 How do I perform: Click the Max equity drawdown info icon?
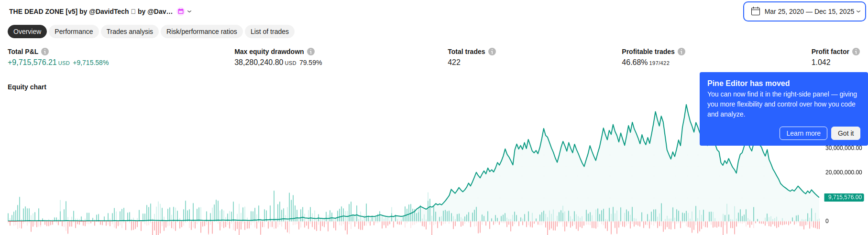tap(311, 52)
